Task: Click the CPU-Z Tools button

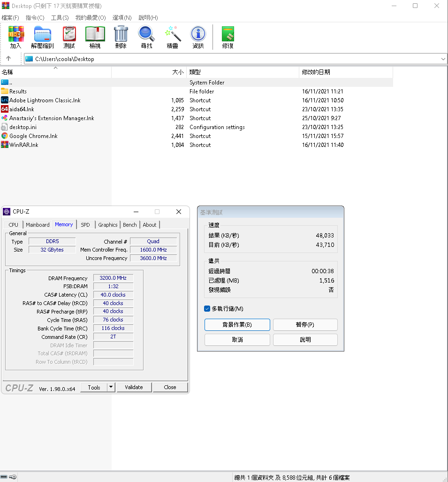Action: click(x=94, y=387)
